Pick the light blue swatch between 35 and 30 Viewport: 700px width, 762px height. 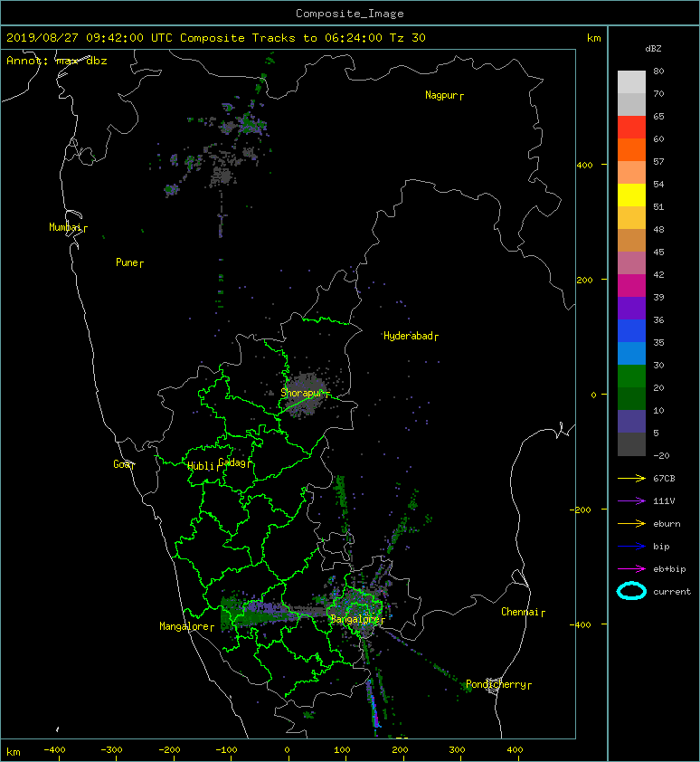[631, 354]
